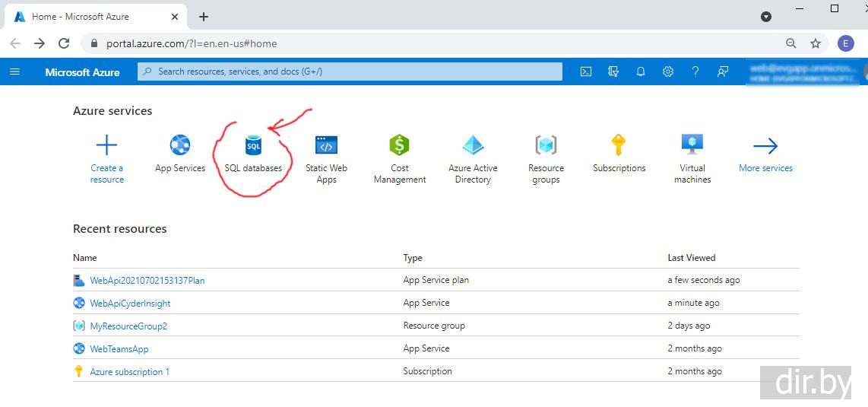Click Create a resource plus icon
The width and height of the screenshot is (868, 407).
[x=107, y=145]
